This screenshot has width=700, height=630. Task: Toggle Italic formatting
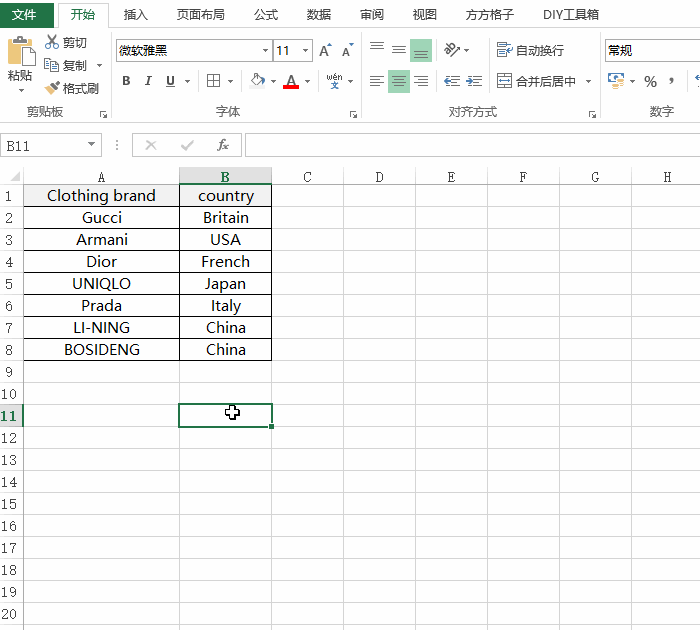148,81
